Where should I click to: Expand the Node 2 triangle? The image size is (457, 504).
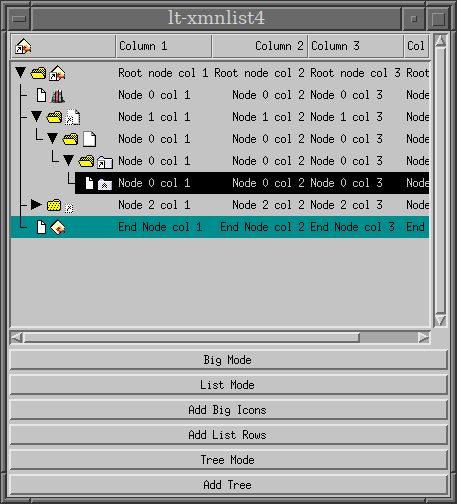click(36, 204)
